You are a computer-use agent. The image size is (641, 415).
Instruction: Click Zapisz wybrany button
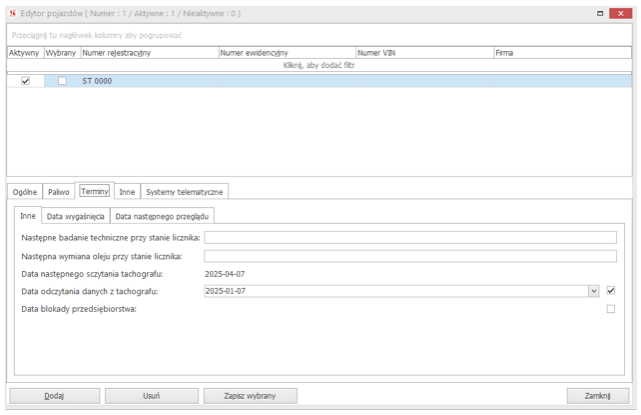pos(250,395)
